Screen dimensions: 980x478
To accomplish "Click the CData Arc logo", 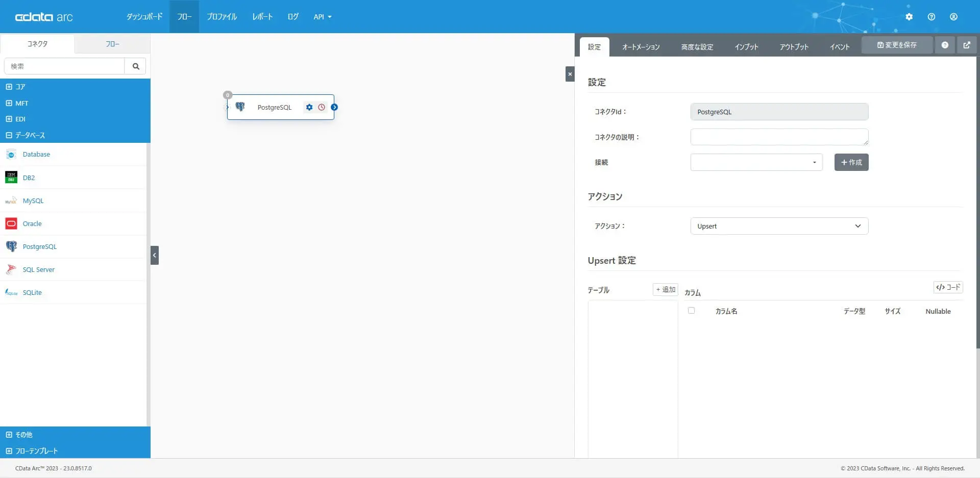I will tap(44, 17).
